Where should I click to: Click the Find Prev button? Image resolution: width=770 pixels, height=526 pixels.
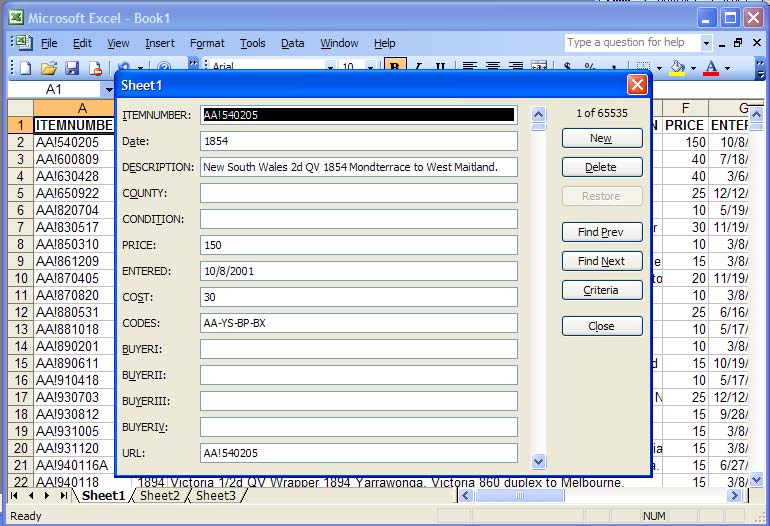(602, 232)
